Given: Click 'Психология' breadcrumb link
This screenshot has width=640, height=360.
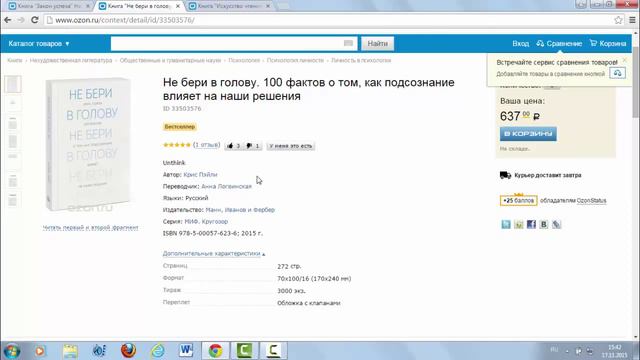Looking at the screenshot, I should click(x=244, y=60).
